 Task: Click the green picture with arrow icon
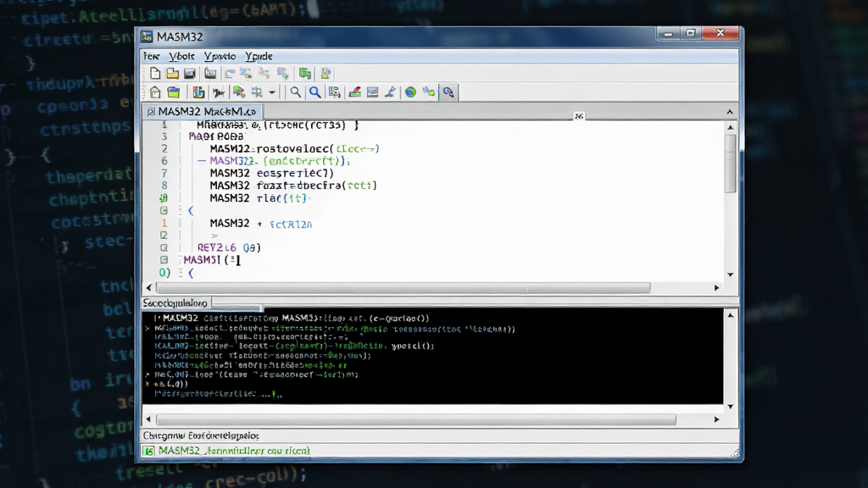click(238, 92)
